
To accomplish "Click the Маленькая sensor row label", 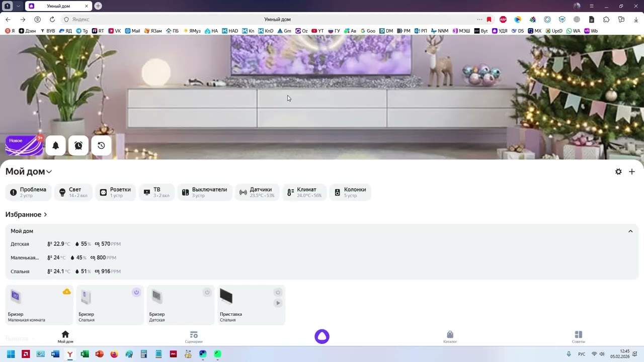I will (25, 257).
